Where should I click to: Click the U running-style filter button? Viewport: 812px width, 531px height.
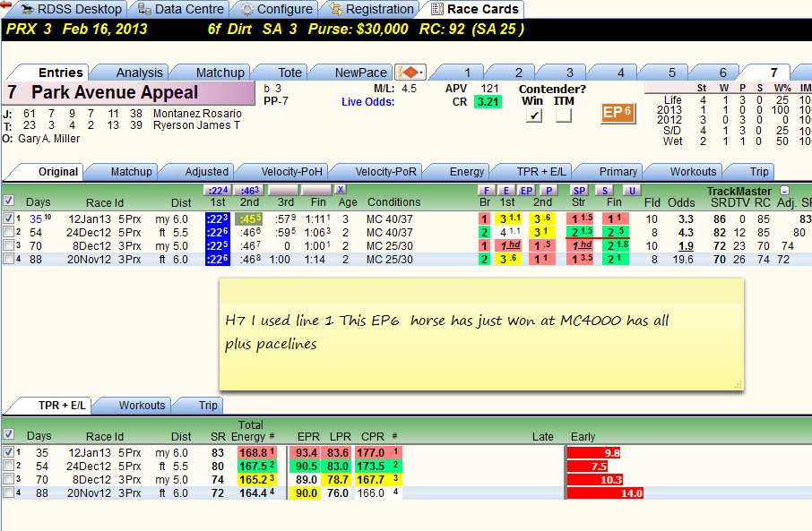coord(631,191)
